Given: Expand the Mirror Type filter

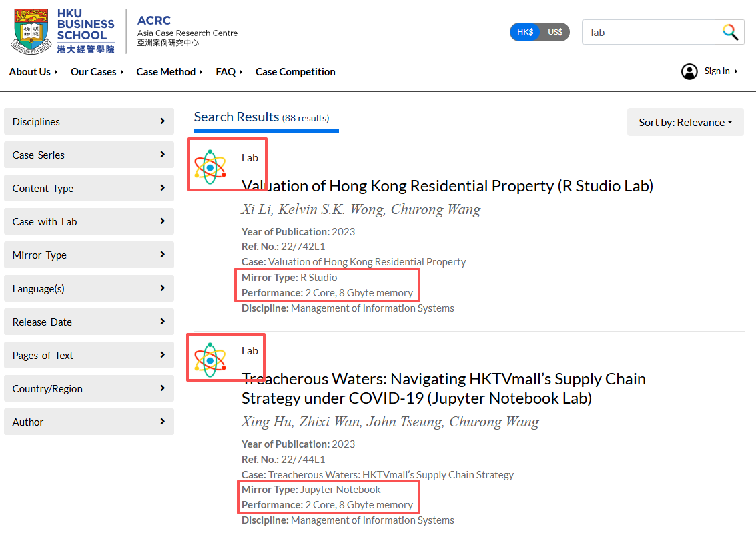Looking at the screenshot, I should pos(89,255).
